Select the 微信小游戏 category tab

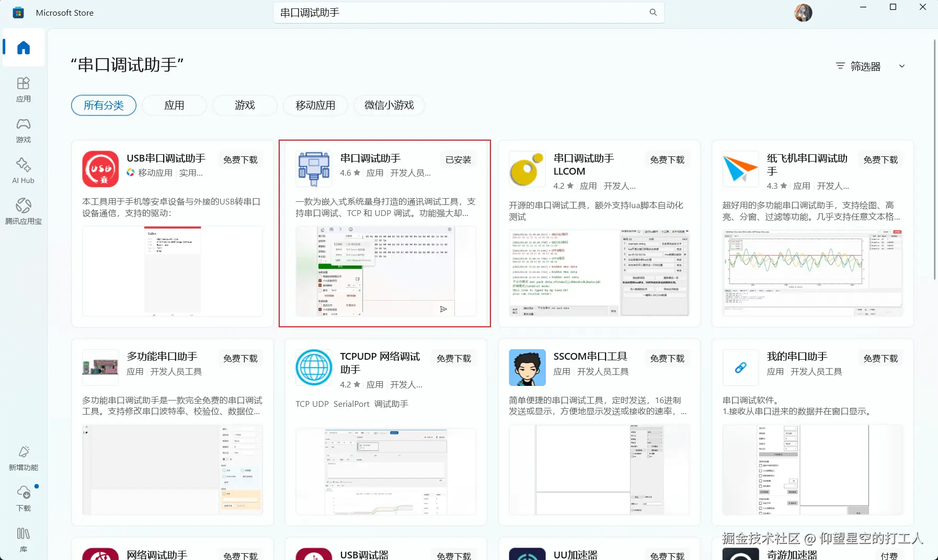[x=389, y=105]
